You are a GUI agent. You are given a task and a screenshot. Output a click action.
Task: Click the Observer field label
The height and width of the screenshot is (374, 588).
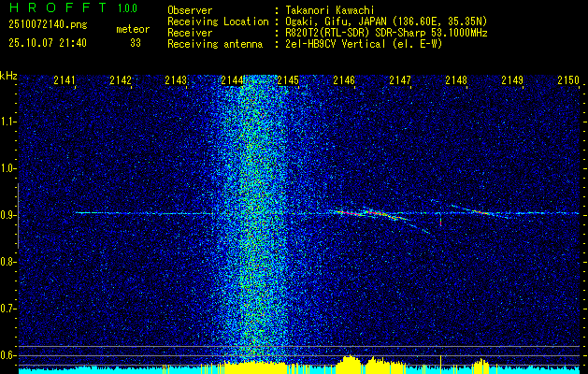[x=190, y=11]
